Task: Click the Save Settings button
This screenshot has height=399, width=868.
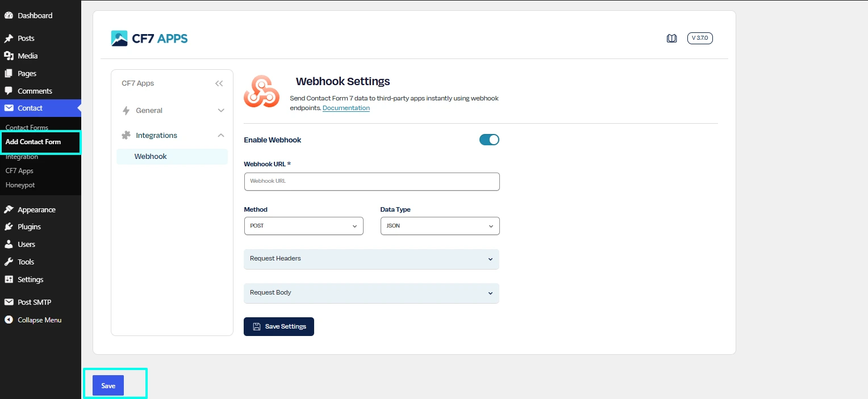Action: (x=279, y=326)
